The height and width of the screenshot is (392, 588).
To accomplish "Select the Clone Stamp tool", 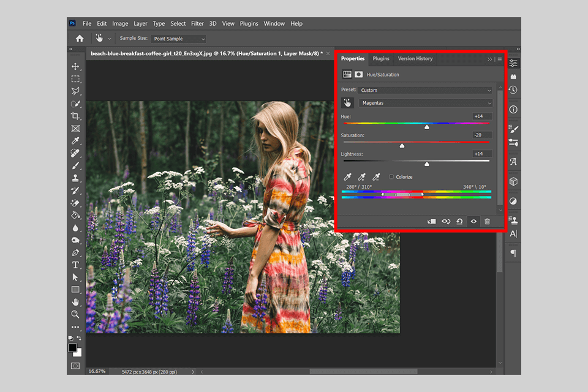I will [75, 178].
